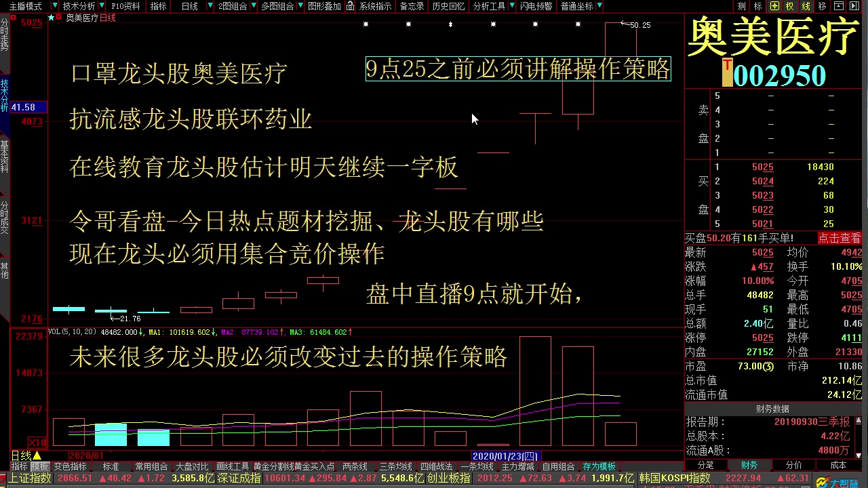Select the 两条线 template
The width and height of the screenshot is (868, 488).
tap(355, 466)
